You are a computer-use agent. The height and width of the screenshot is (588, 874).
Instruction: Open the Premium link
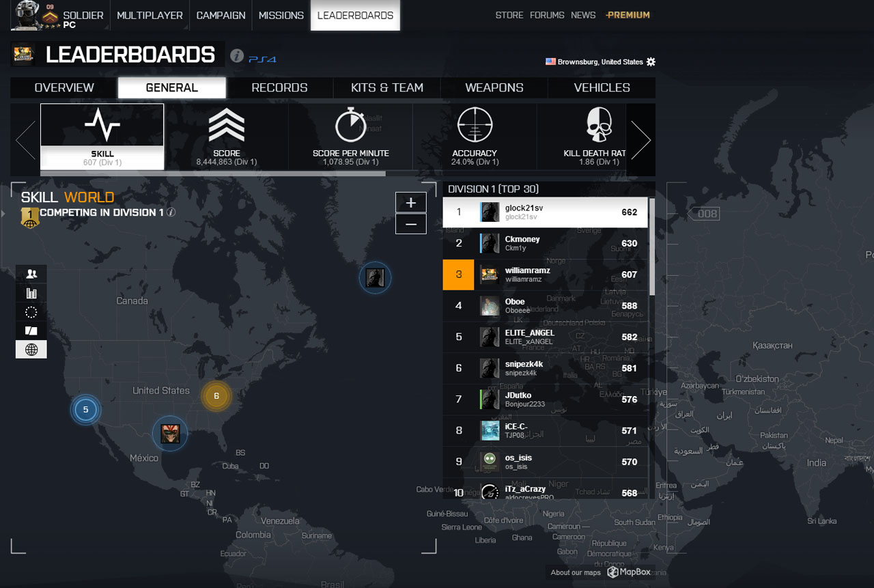click(628, 15)
